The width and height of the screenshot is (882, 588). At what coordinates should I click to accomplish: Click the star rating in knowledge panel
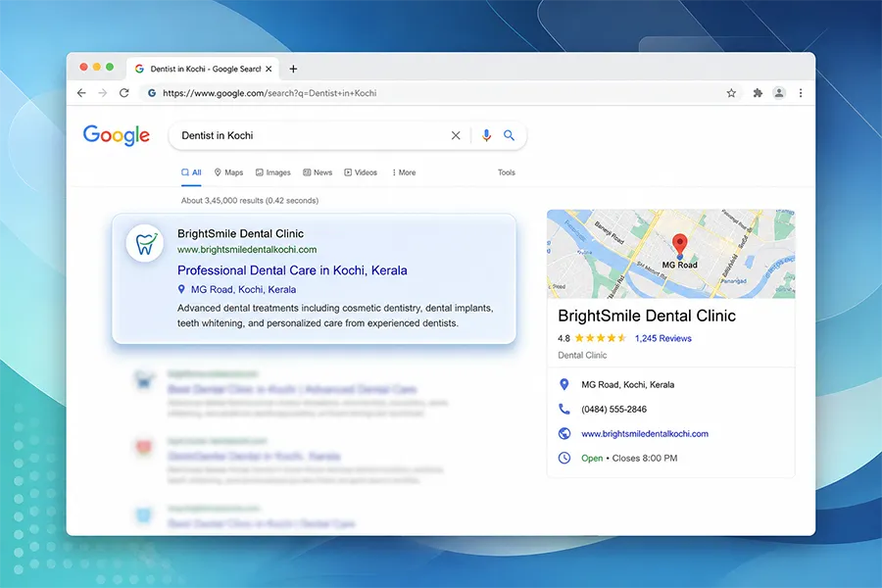(600, 338)
